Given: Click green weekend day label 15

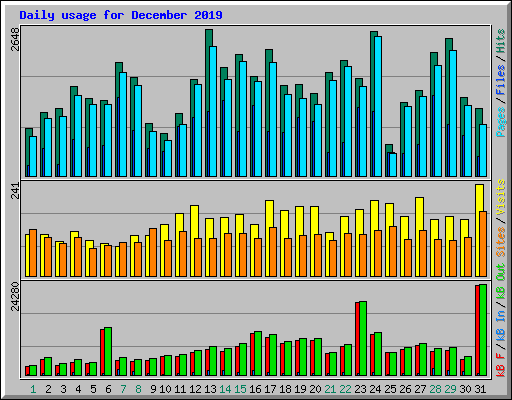Looking at the screenshot, I should click(240, 389).
